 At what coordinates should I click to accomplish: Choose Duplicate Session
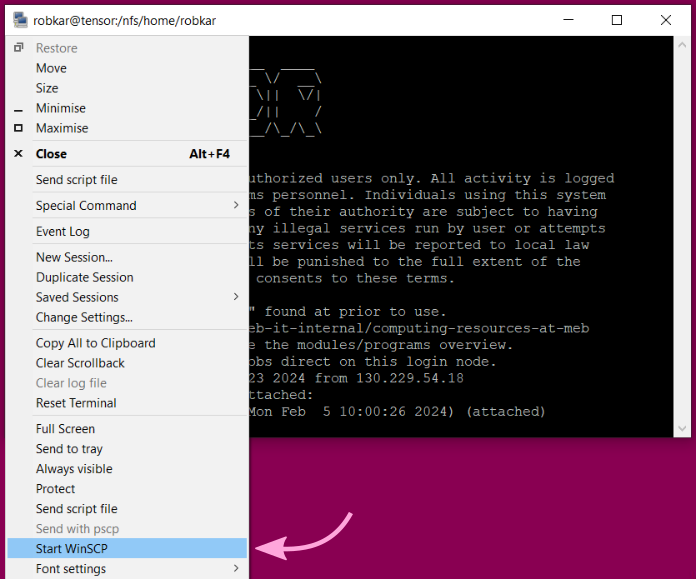pyautogui.click(x=84, y=277)
